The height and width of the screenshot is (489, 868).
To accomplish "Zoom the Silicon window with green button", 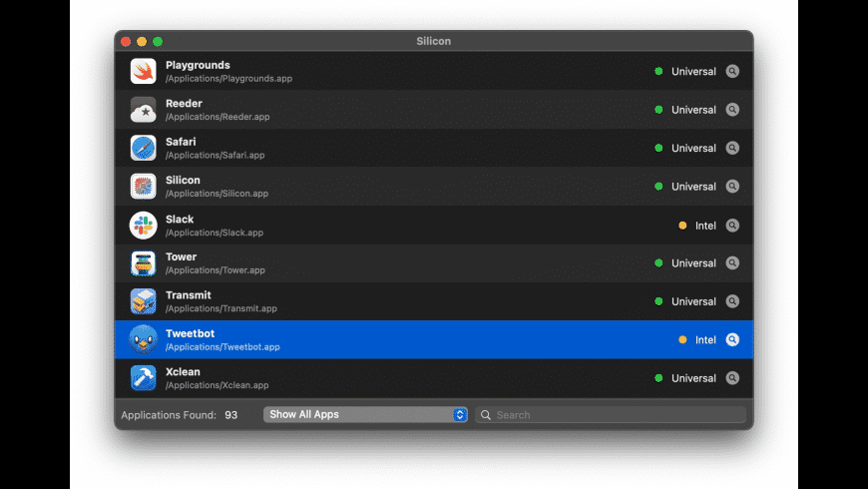I will pyautogui.click(x=158, y=42).
